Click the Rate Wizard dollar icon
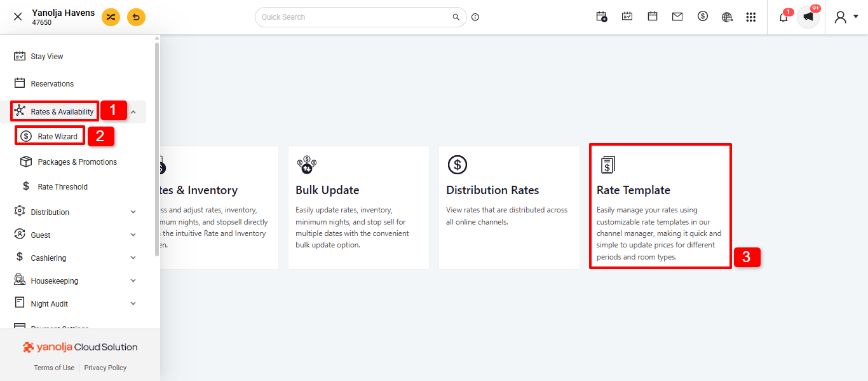The width and height of the screenshot is (868, 381). [26, 136]
